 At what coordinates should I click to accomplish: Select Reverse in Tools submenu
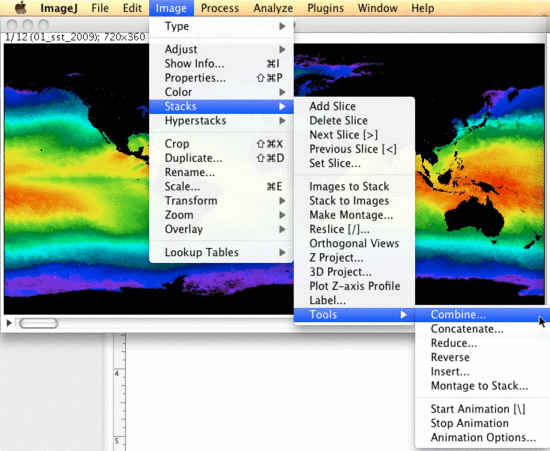[482, 357]
